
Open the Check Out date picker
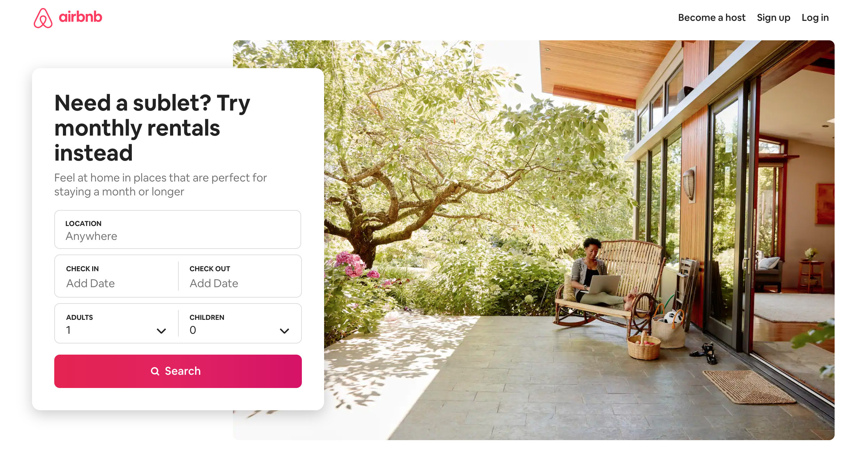(240, 276)
